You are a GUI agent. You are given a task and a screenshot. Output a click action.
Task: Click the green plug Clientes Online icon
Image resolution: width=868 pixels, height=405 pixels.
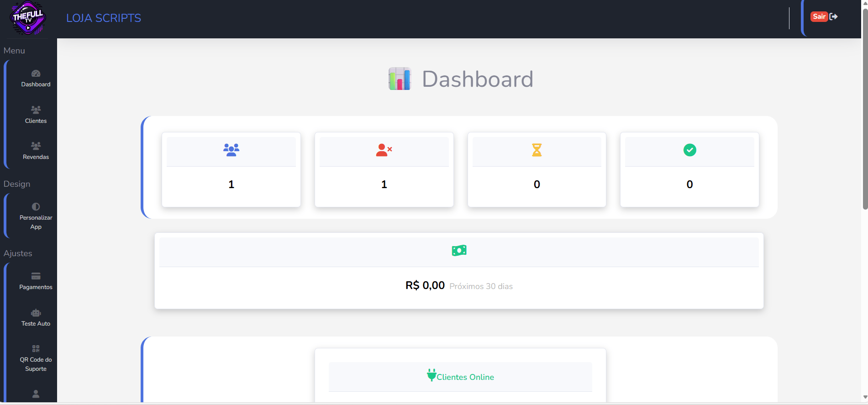(431, 375)
